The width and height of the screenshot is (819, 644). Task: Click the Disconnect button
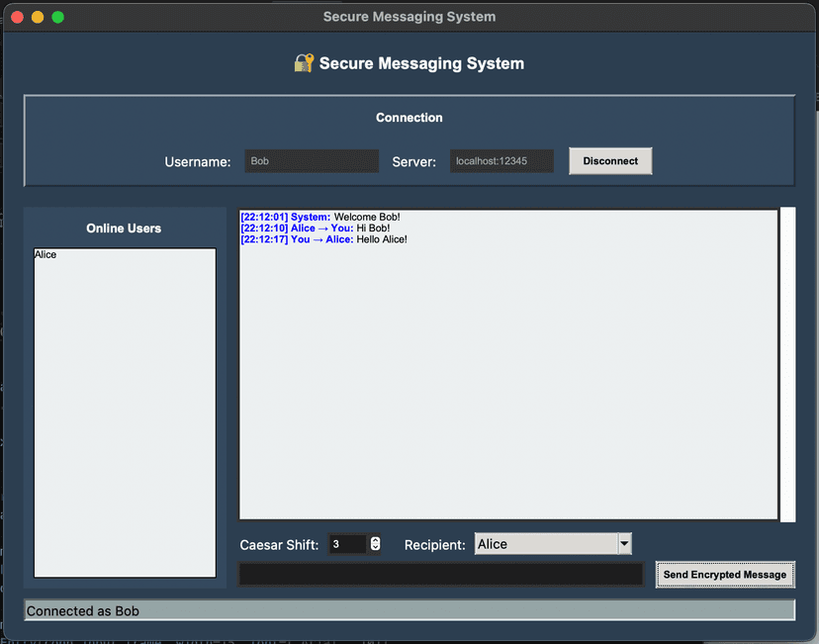609,159
